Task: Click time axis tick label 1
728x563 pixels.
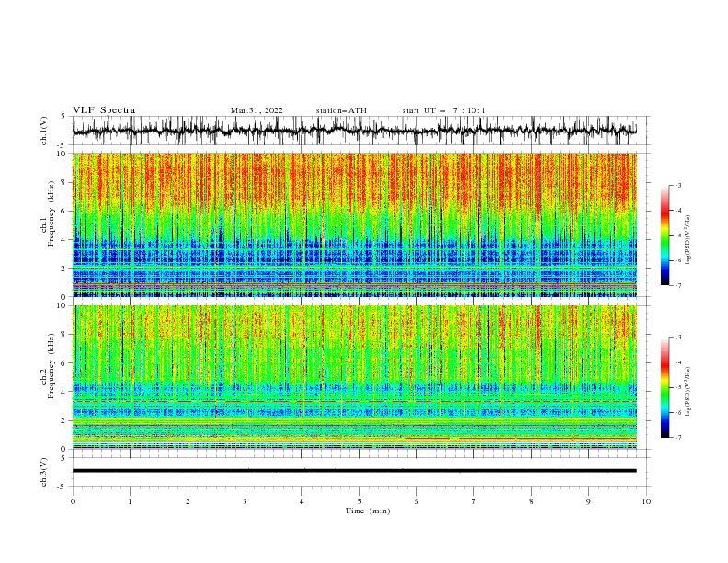Action: (130, 501)
